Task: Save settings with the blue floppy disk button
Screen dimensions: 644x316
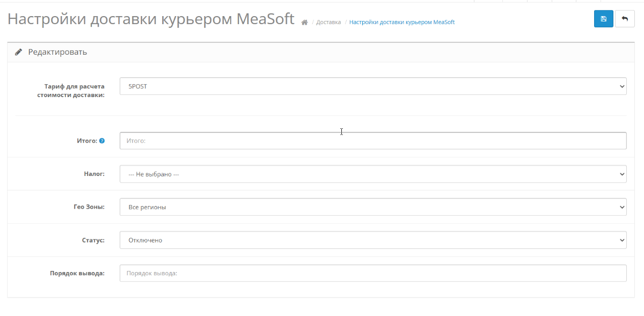Action: pyautogui.click(x=604, y=19)
